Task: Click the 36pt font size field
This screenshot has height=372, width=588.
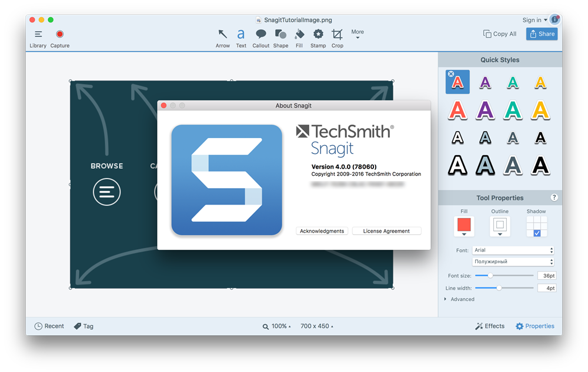Action: tap(547, 276)
